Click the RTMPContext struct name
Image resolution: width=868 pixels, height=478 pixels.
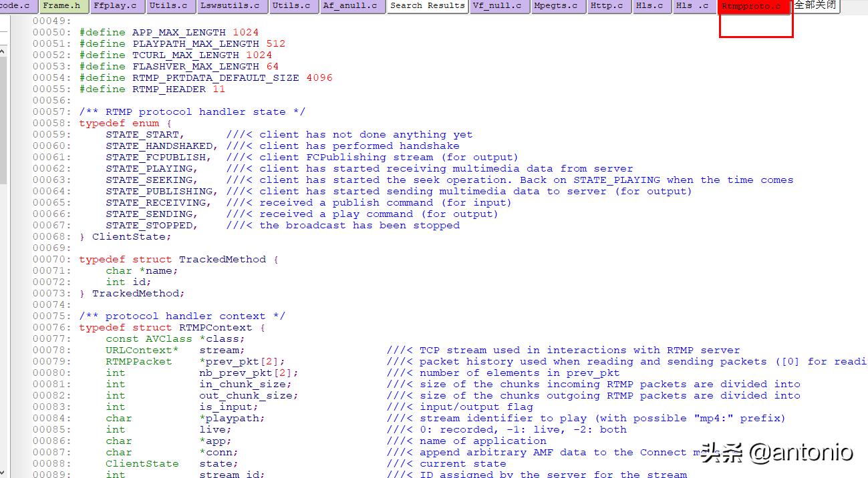(x=216, y=327)
